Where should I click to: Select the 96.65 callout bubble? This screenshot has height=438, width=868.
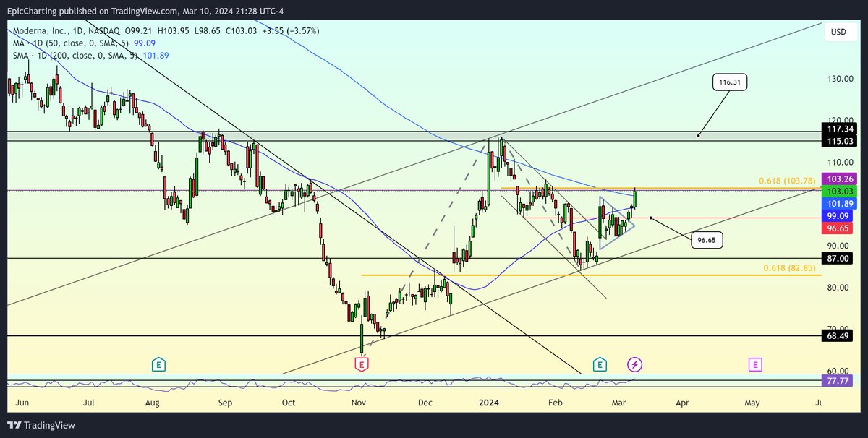pos(708,241)
